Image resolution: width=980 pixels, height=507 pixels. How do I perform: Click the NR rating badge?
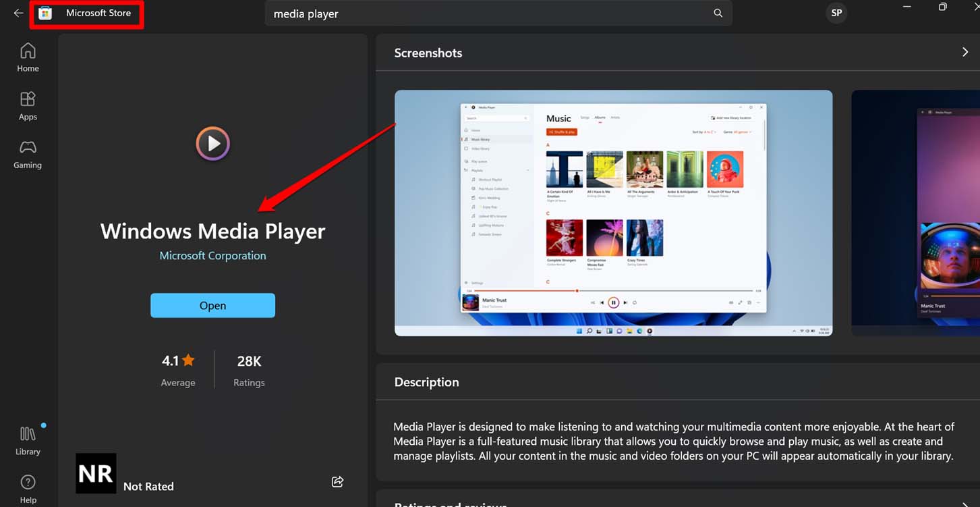(x=96, y=473)
